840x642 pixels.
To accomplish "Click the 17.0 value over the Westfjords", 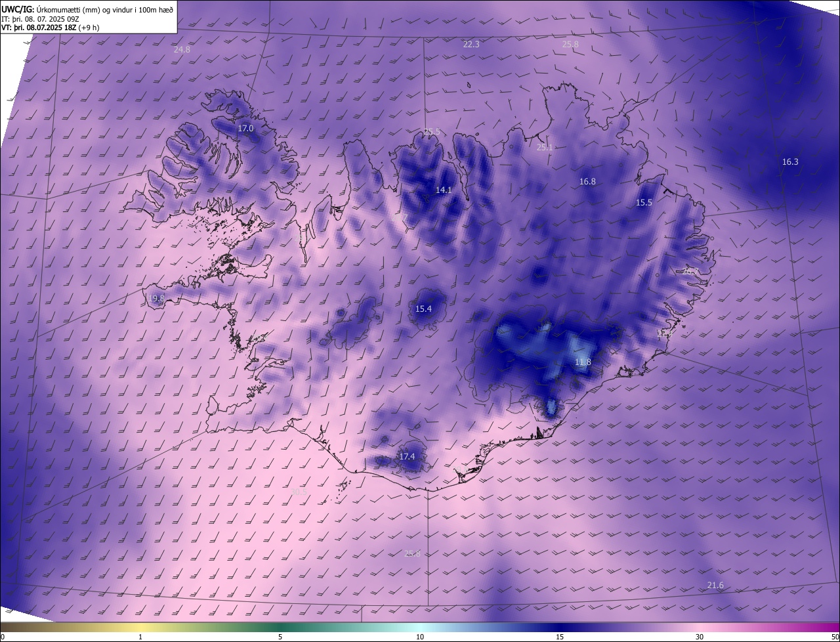I will pyautogui.click(x=245, y=129).
